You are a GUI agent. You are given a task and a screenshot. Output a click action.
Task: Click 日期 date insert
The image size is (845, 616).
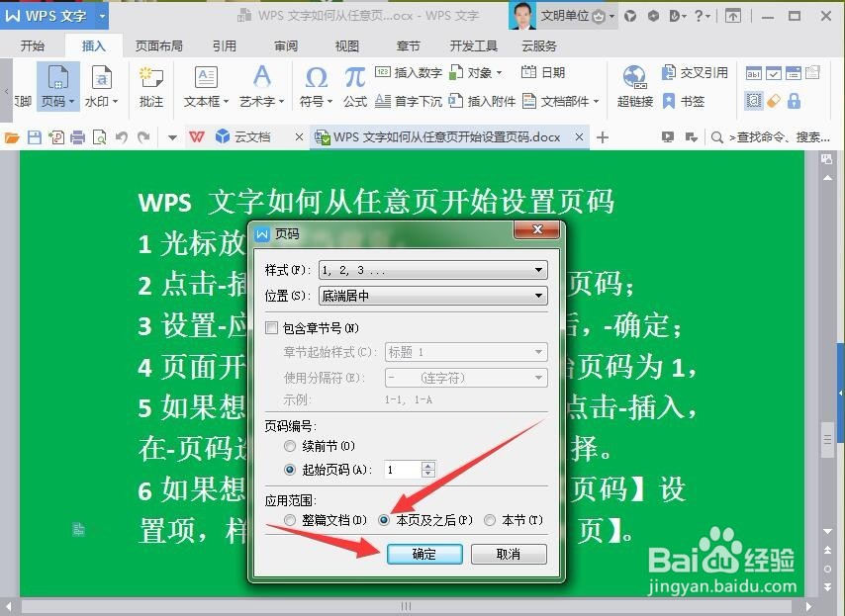[x=543, y=72]
